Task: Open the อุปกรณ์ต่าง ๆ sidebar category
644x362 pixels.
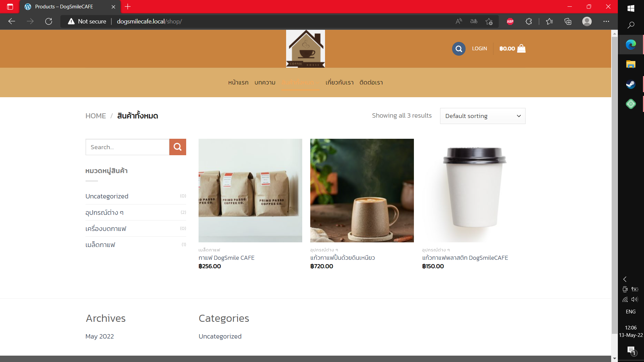Action: click(x=104, y=213)
